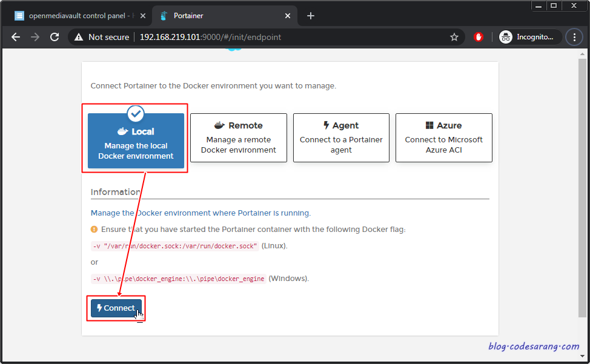Click the orange warning icon beside Ensure
Screen dimensions: 590x364
click(x=94, y=230)
